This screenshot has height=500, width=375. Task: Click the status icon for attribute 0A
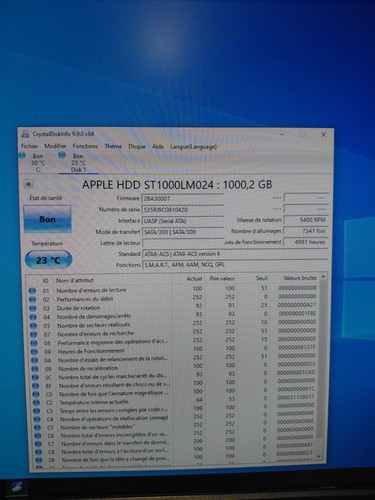point(35,360)
